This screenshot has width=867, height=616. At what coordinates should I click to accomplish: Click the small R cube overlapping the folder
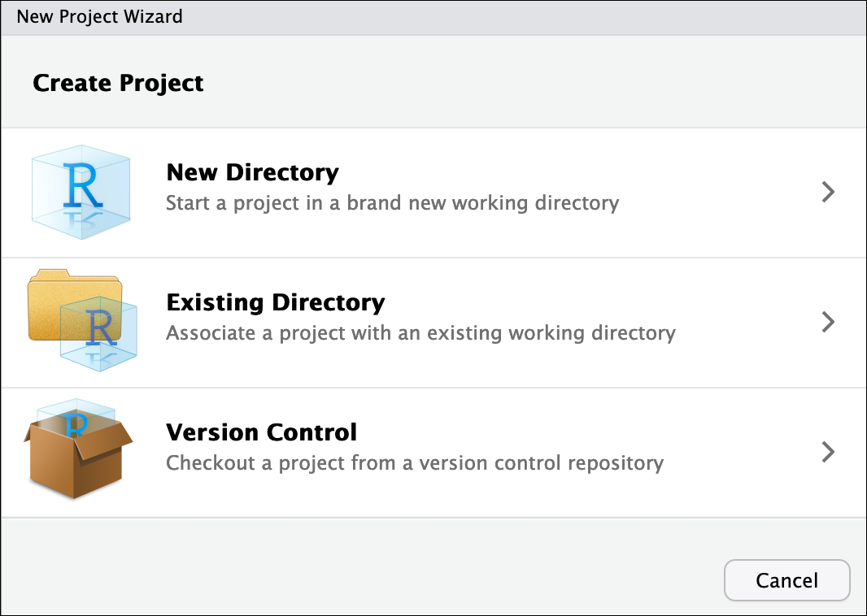[x=99, y=331]
